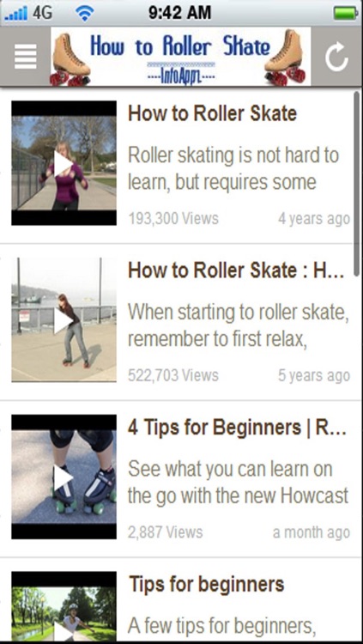Screen dimensions: 363x644
Task: Open 'How to Roller Skate : H...' title
Action: 236,270
